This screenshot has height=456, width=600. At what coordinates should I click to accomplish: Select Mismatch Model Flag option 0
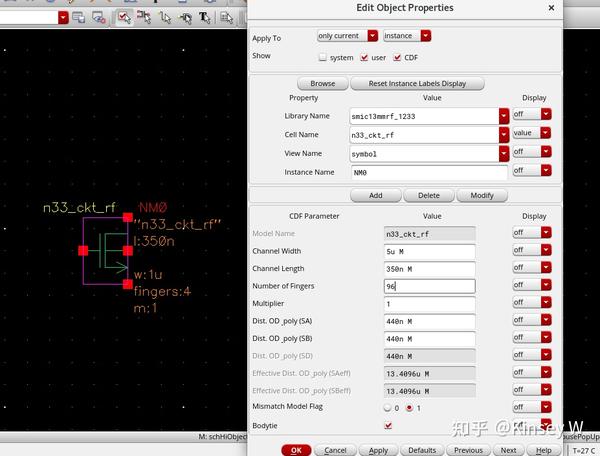click(388, 408)
